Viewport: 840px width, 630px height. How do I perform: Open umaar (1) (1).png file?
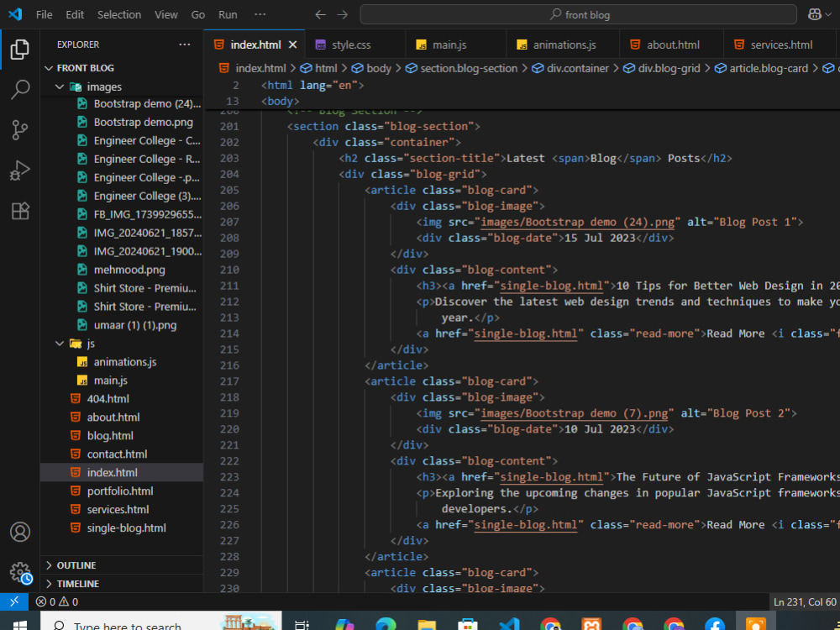(x=122, y=325)
